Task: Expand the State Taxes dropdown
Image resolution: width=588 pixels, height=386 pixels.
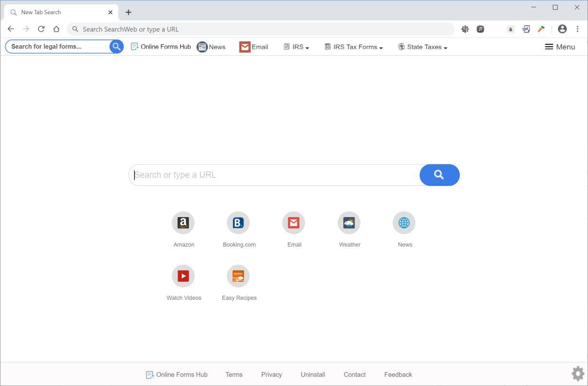Action: tap(423, 47)
